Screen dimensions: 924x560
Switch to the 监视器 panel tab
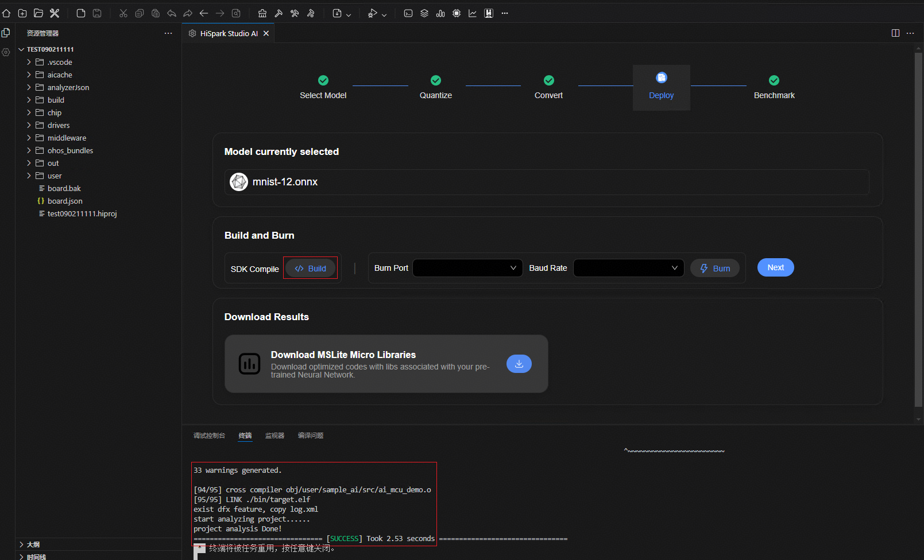coord(275,435)
